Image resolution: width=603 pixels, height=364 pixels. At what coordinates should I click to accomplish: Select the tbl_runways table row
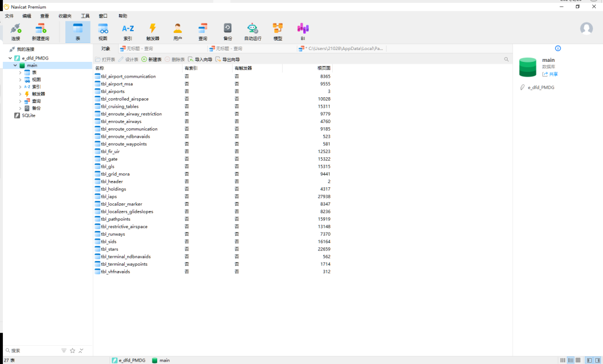coord(213,234)
